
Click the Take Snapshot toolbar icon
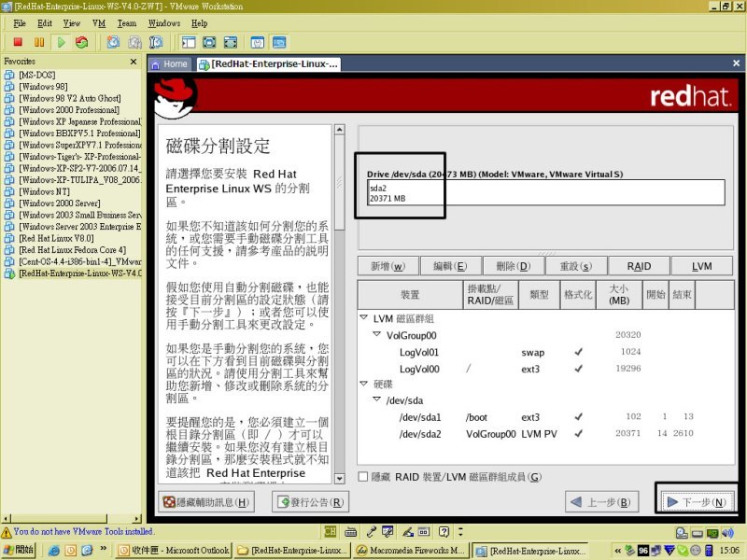pyautogui.click(x=113, y=42)
